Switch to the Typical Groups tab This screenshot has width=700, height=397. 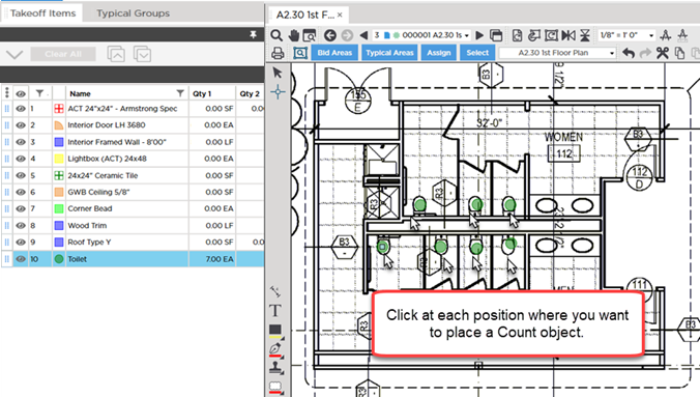pos(133,13)
